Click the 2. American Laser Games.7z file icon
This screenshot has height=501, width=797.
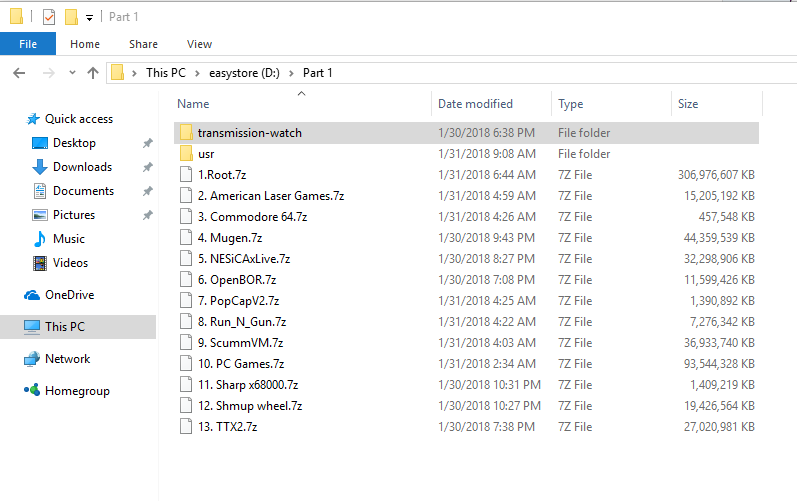186,196
